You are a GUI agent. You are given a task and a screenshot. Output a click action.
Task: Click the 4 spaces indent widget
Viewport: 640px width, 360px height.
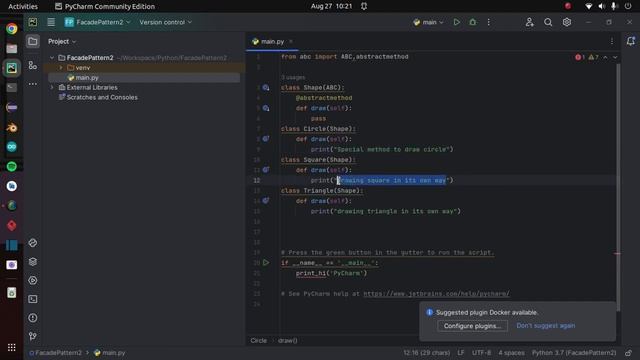[511, 353]
